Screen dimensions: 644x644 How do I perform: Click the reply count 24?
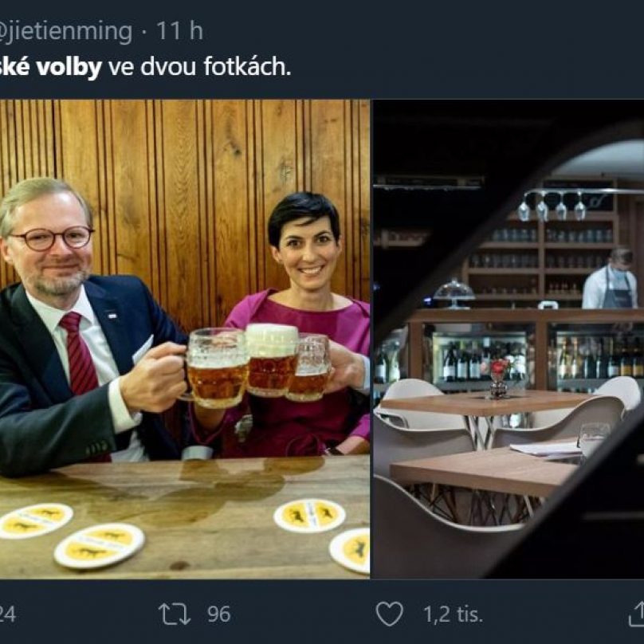[7, 615]
